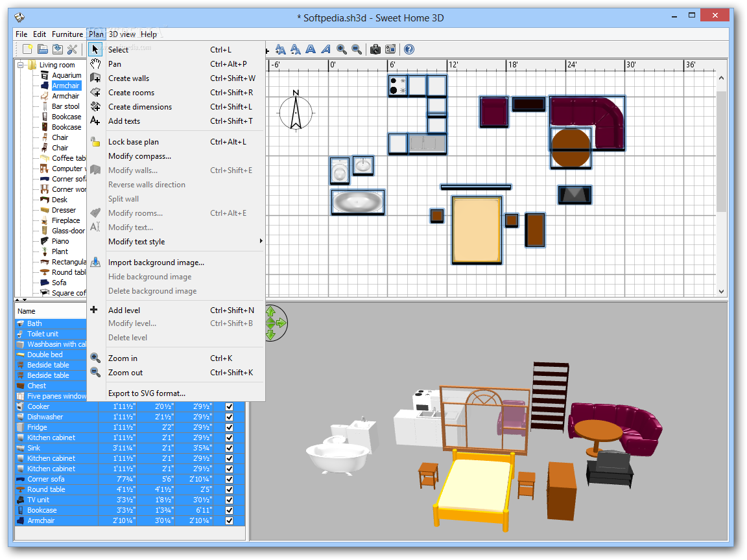Click the Import background image icon

(x=95, y=262)
